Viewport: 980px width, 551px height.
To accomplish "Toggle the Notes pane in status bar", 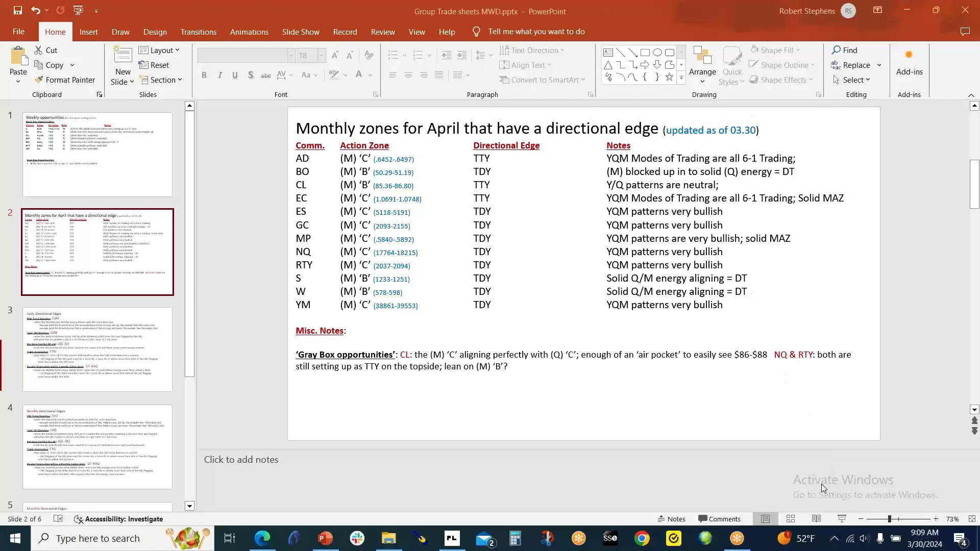I will (672, 519).
